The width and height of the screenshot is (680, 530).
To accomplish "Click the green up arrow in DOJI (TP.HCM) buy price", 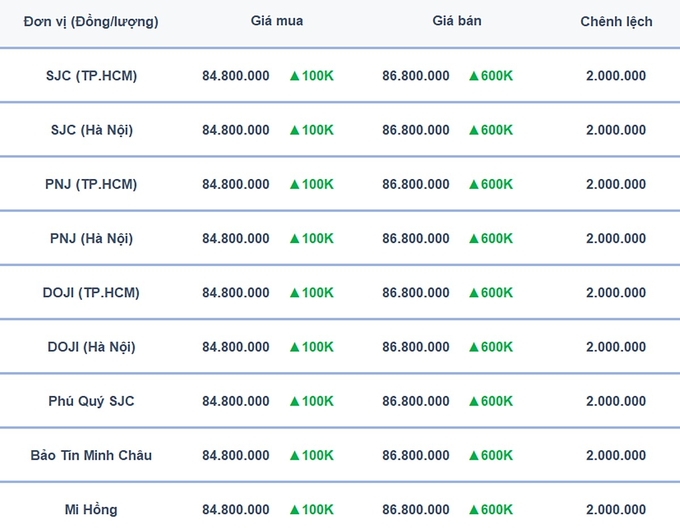I will coord(294,293).
